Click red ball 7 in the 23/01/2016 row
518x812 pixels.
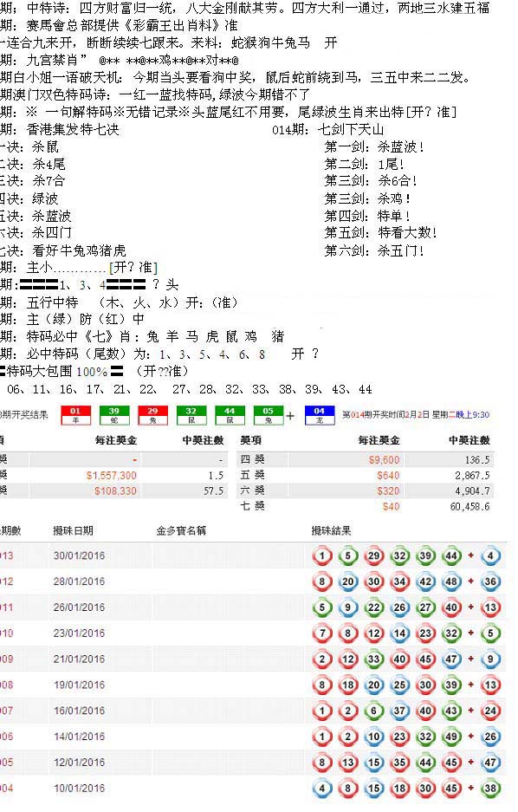[x=322, y=633]
